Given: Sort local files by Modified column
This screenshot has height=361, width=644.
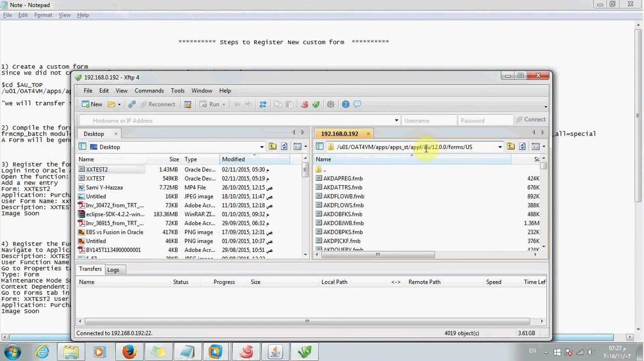Looking at the screenshot, I should pos(255,159).
